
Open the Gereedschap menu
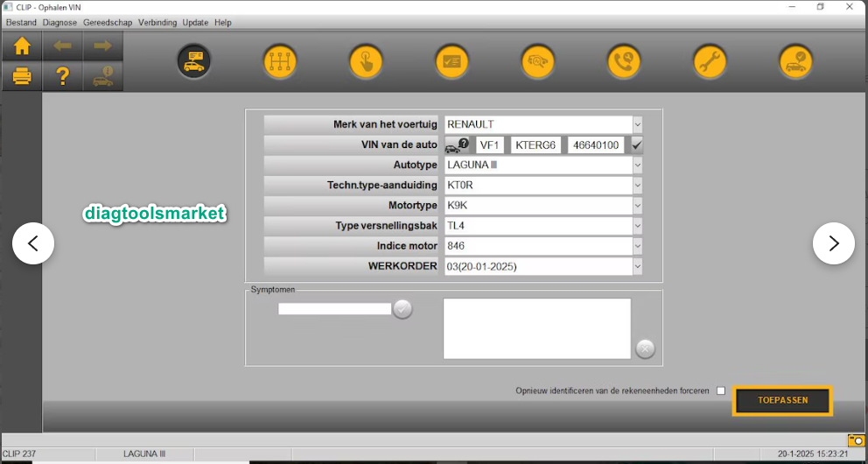[108, 23]
